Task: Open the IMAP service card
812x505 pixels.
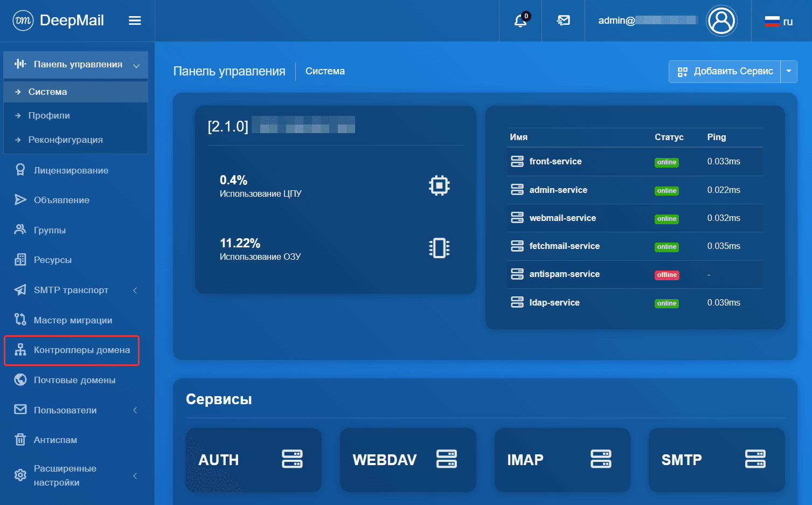Action: [x=563, y=460]
